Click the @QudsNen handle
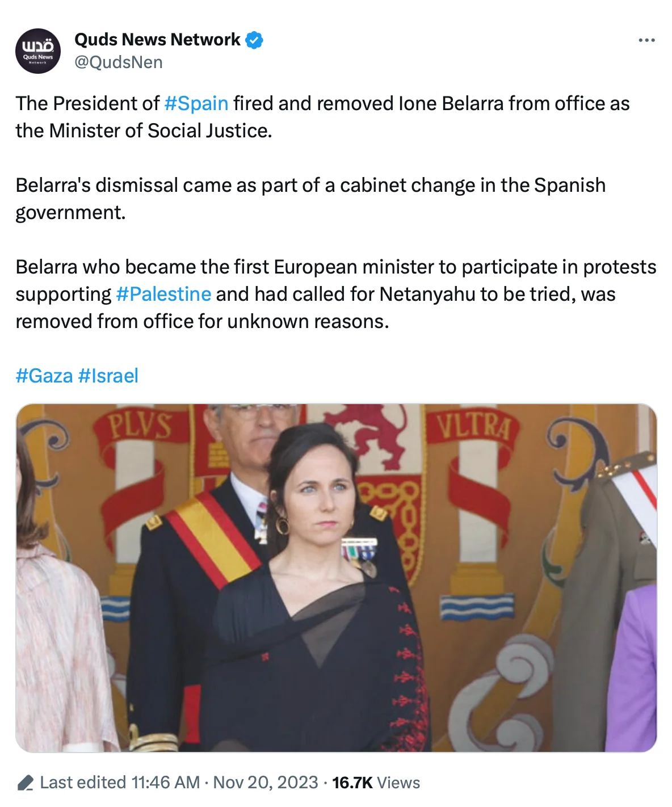Image resolution: width=672 pixels, height=807 pixels. (119, 62)
